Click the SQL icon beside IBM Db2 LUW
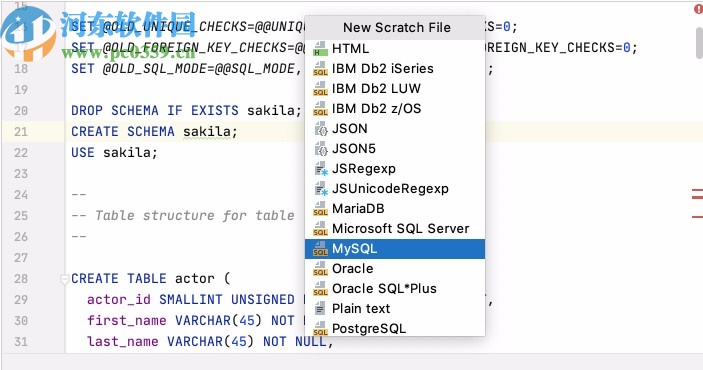Image resolution: width=703 pixels, height=370 pixels. click(320, 88)
